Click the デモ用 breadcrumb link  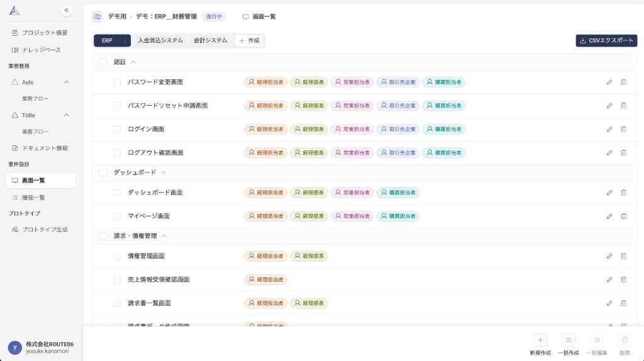[117, 17]
